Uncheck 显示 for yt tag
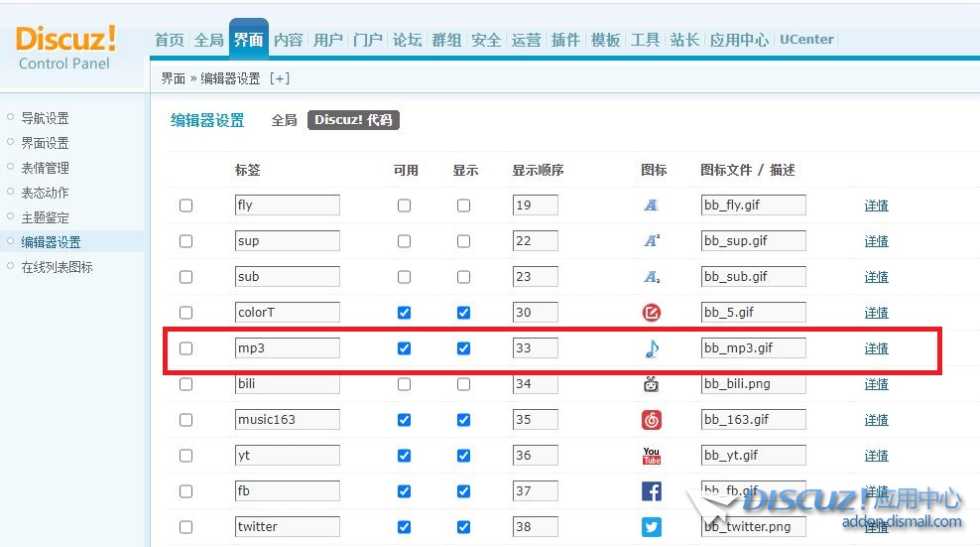Viewport: 980px width, 547px height. click(x=464, y=456)
